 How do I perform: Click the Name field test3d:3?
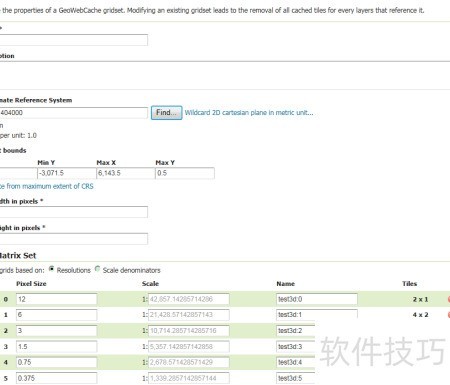click(x=296, y=347)
